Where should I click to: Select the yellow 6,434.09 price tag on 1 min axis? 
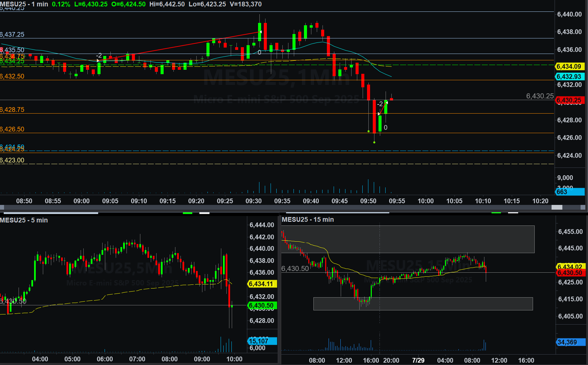click(569, 66)
